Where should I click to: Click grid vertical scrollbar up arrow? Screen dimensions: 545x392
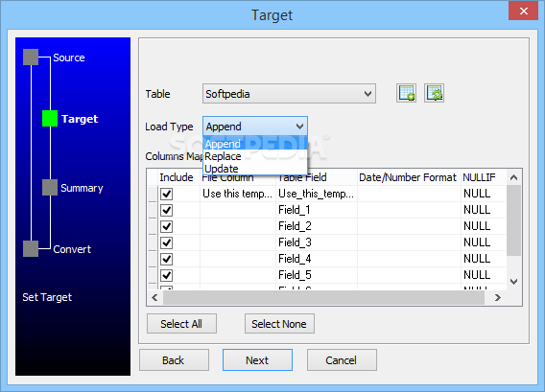tap(513, 177)
